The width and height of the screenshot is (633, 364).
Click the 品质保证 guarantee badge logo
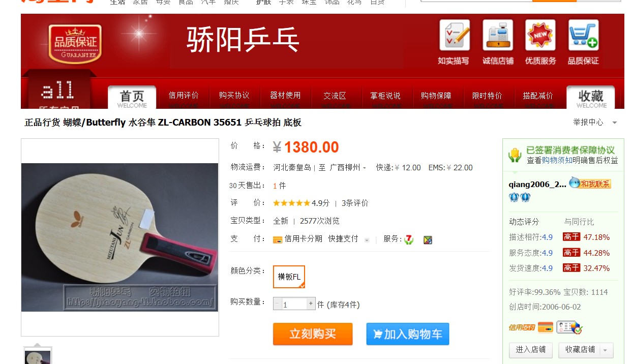tap(75, 44)
